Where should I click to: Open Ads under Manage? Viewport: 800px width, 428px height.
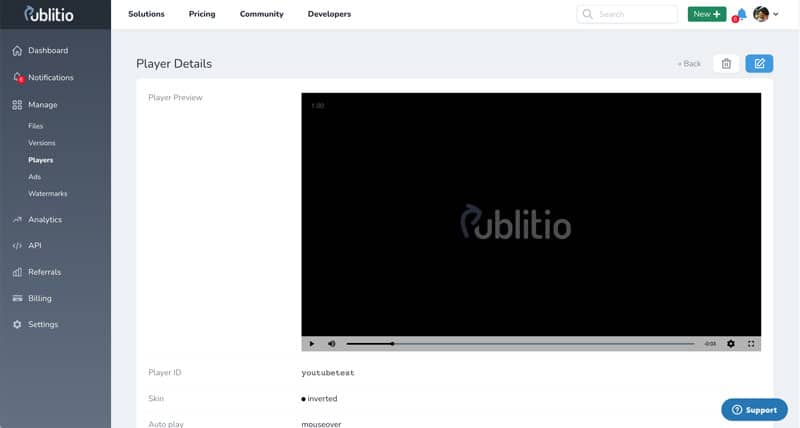[34, 177]
